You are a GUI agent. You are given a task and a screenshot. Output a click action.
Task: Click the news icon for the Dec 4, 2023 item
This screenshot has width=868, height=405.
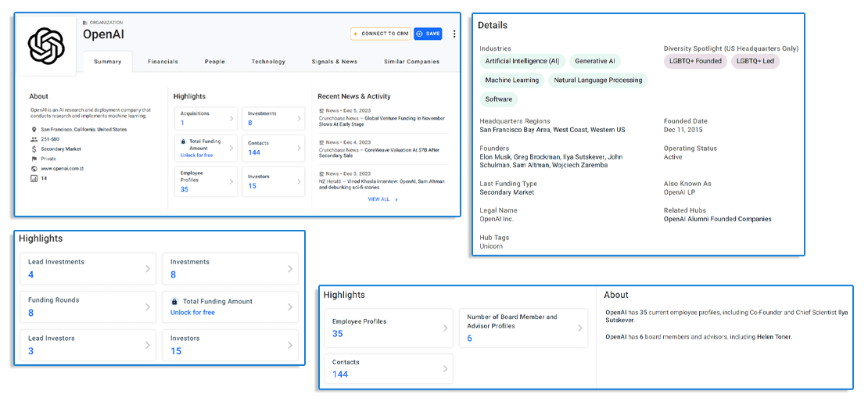coord(321,142)
